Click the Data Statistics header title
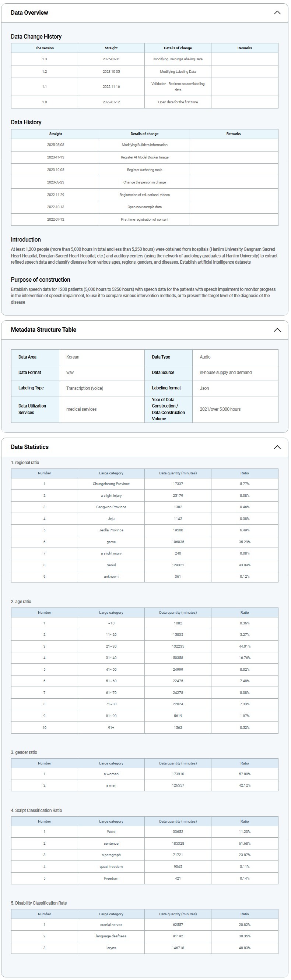Image resolution: width=291 pixels, height=980 pixels. point(30,447)
